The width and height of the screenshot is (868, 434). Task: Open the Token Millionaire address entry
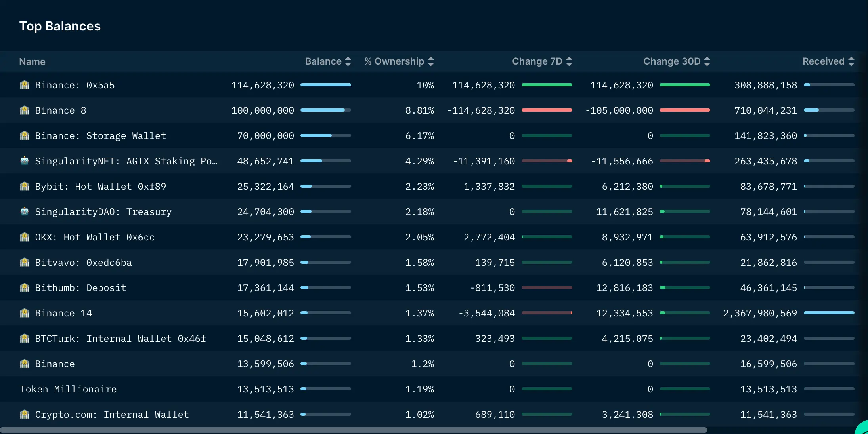(x=68, y=389)
